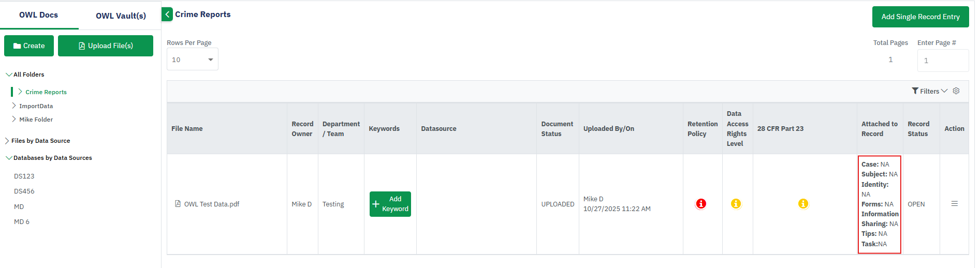Image resolution: width=980 pixels, height=268 pixels.
Task: Click Add Single Record Entry button
Action: (920, 17)
